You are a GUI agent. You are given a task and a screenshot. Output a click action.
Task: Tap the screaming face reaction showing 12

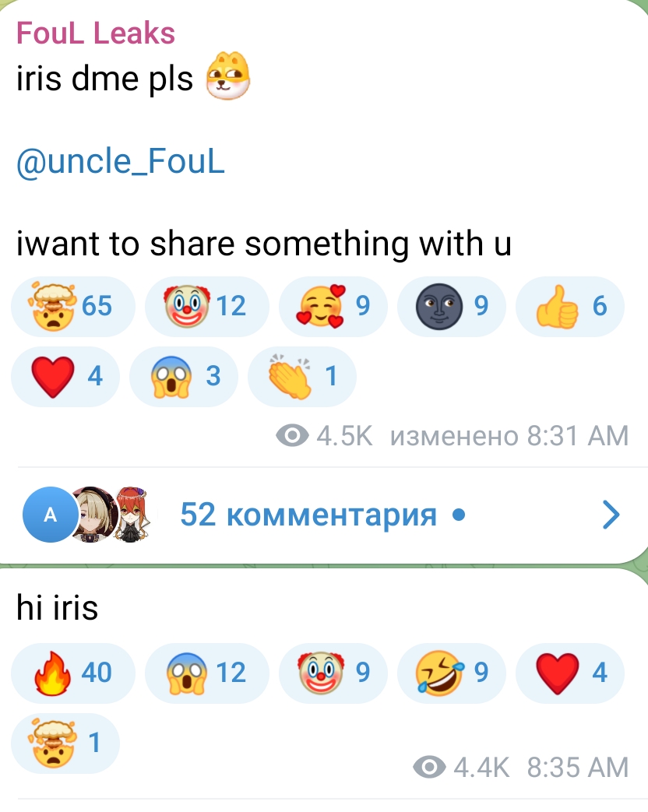pyautogui.click(x=206, y=671)
